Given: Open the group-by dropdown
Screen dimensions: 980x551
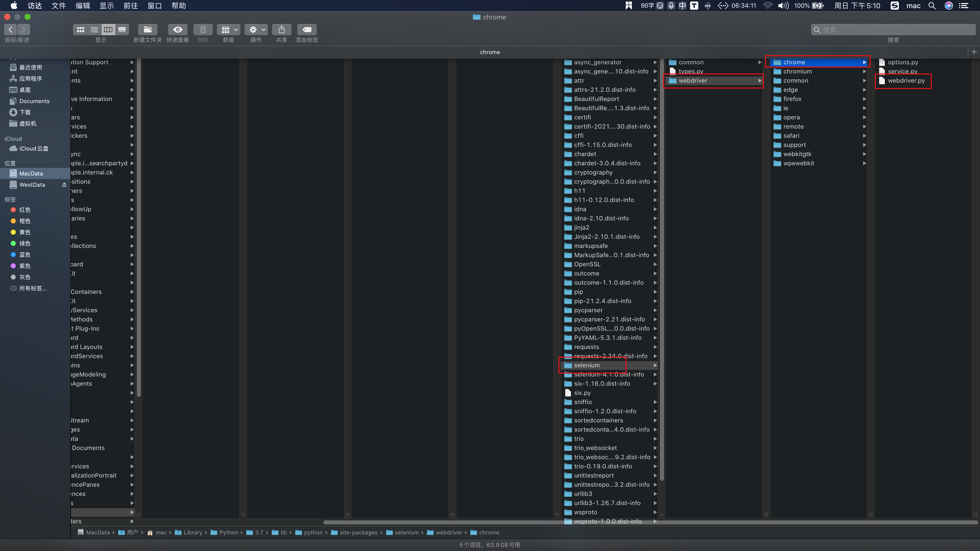Looking at the screenshot, I should pos(229,30).
